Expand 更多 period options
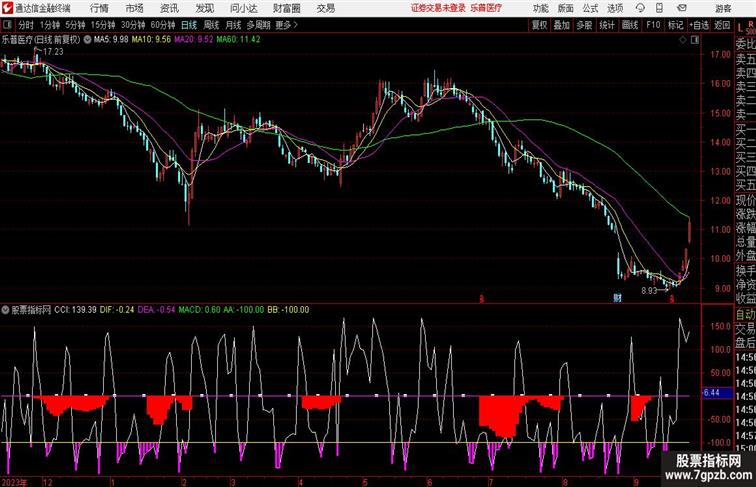756x487 pixels. [x=286, y=25]
